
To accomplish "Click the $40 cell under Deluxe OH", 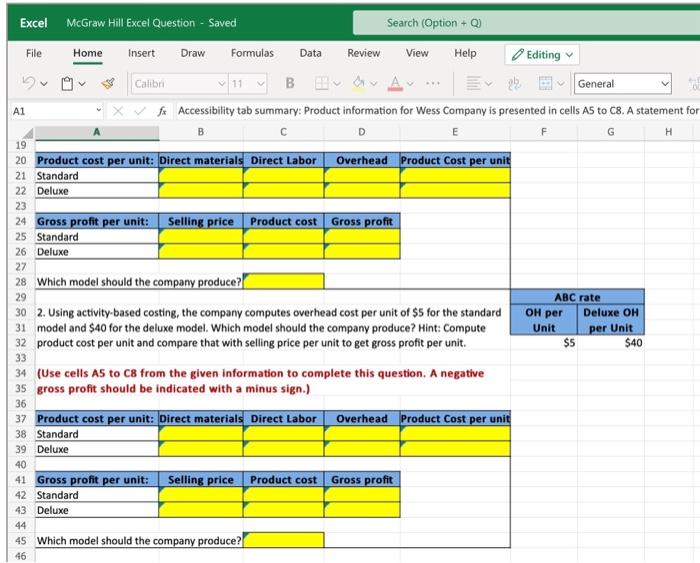I will pos(611,343).
